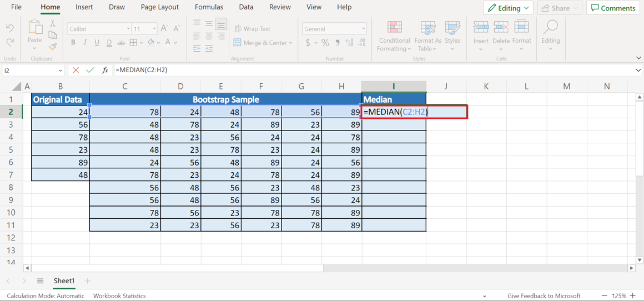Switch to the Data tab
The image size is (644, 301).
[246, 7]
